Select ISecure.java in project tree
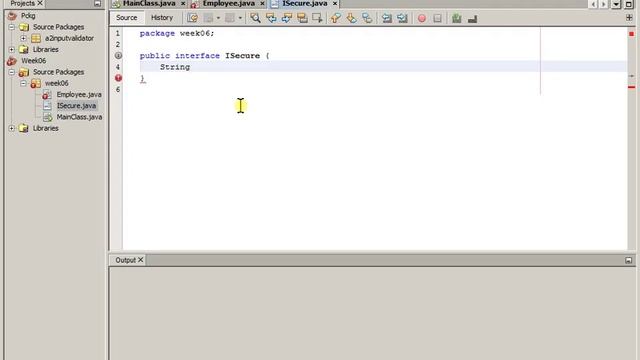 coord(76,106)
